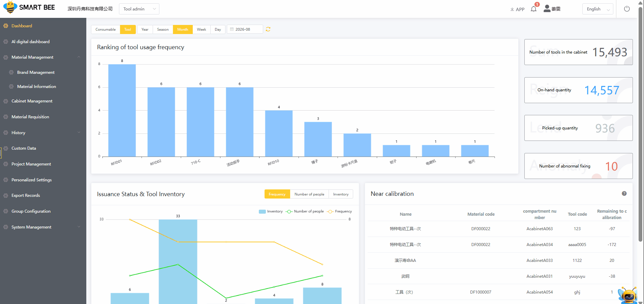Click the refresh icon beside date field
The height and width of the screenshot is (304, 644).
click(x=268, y=29)
